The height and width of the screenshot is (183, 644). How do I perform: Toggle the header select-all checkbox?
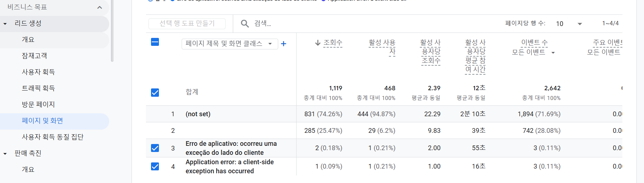[155, 42]
